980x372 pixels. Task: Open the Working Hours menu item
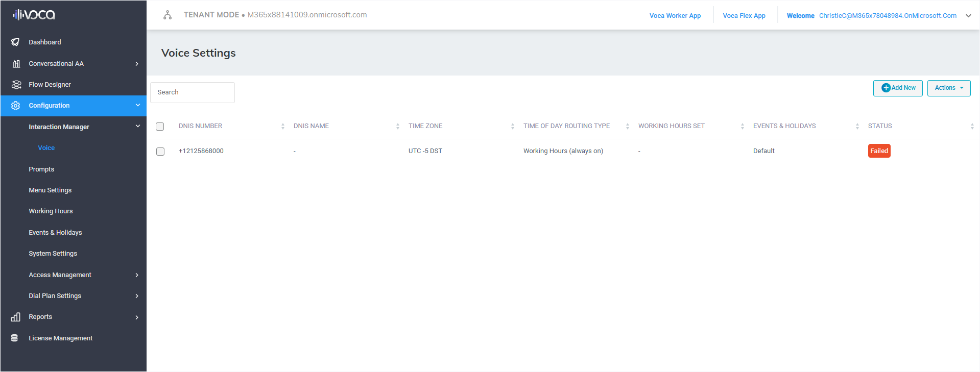pyautogui.click(x=51, y=211)
